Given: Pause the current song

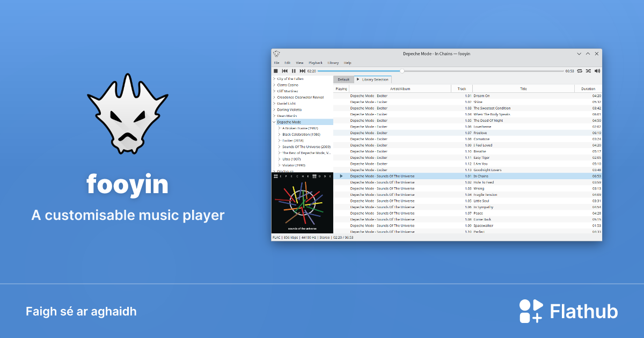Looking at the screenshot, I should (294, 71).
